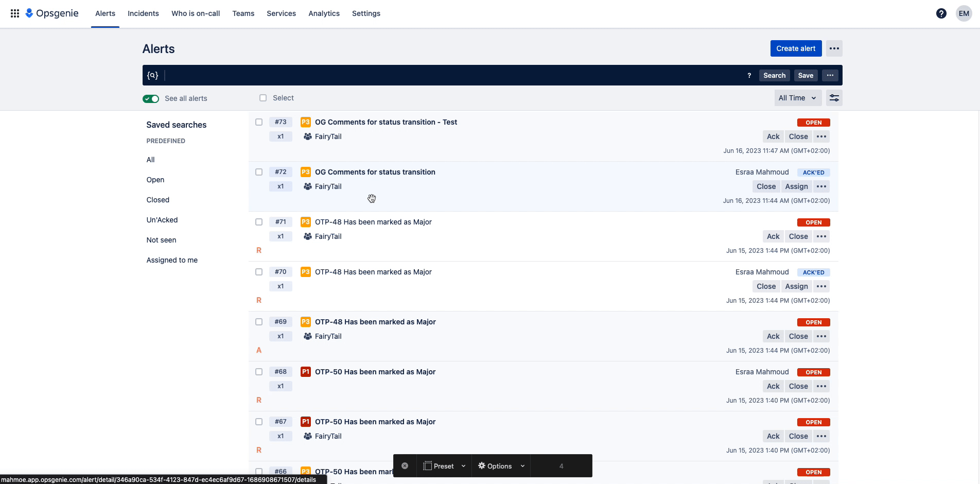Click the Search button
980x484 pixels.
pos(774,75)
